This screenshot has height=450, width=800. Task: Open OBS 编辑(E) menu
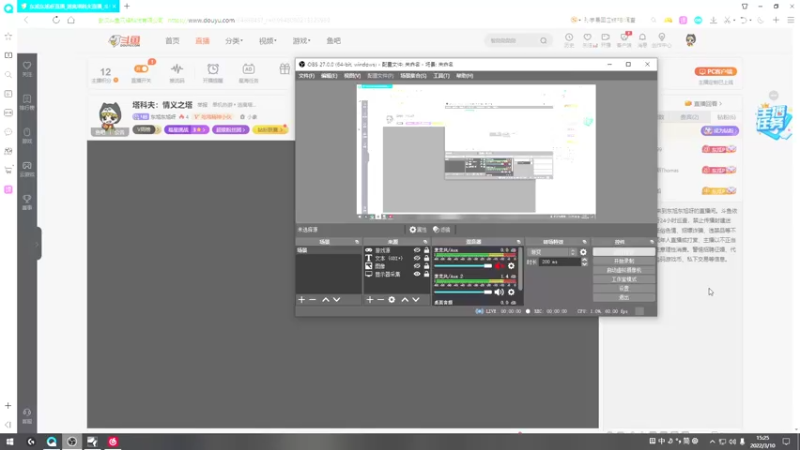pyautogui.click(x=329, y=76)
